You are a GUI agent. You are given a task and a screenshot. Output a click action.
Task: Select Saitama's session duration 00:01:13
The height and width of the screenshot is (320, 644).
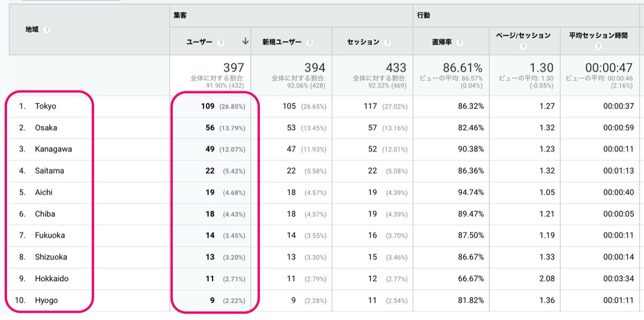point(618,171)
